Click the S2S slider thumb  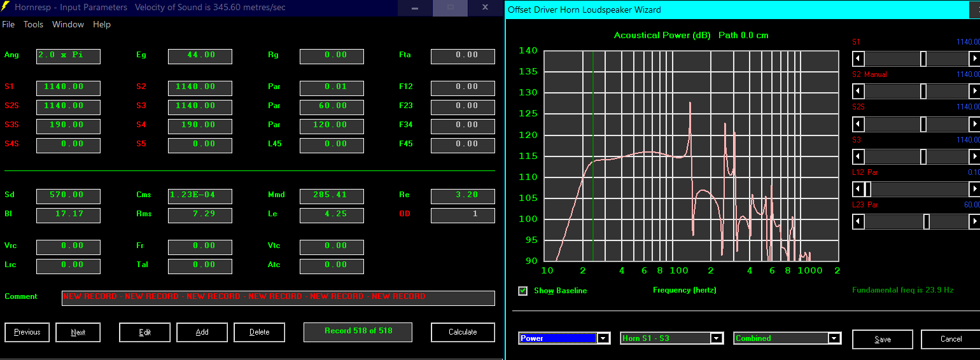click(923, 124)
